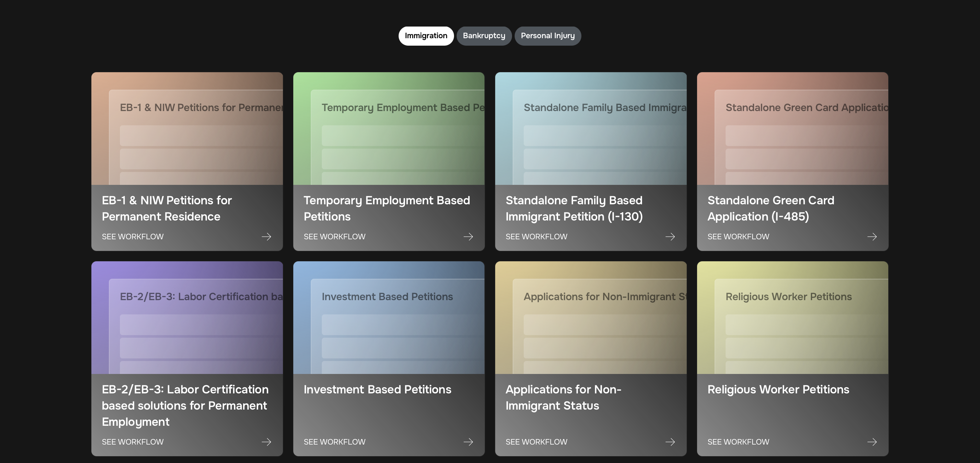Click SEE WORKFLOW under Investment Based Petitions
The image size is (980, 463).
[x=334, y=442]
